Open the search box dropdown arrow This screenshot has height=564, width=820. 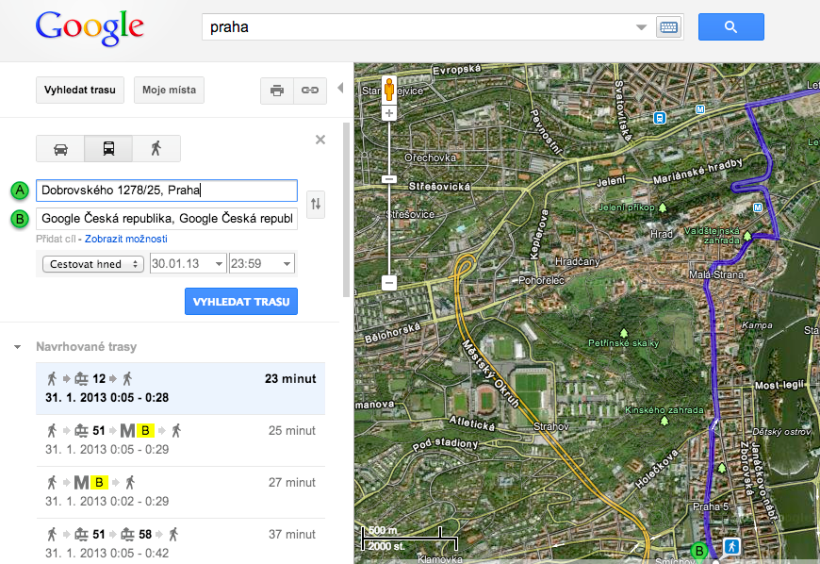point(641,27)
